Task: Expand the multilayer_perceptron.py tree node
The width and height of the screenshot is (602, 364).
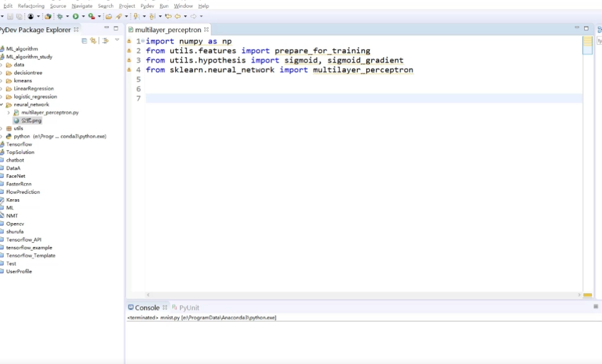Action: pos(8,112)
